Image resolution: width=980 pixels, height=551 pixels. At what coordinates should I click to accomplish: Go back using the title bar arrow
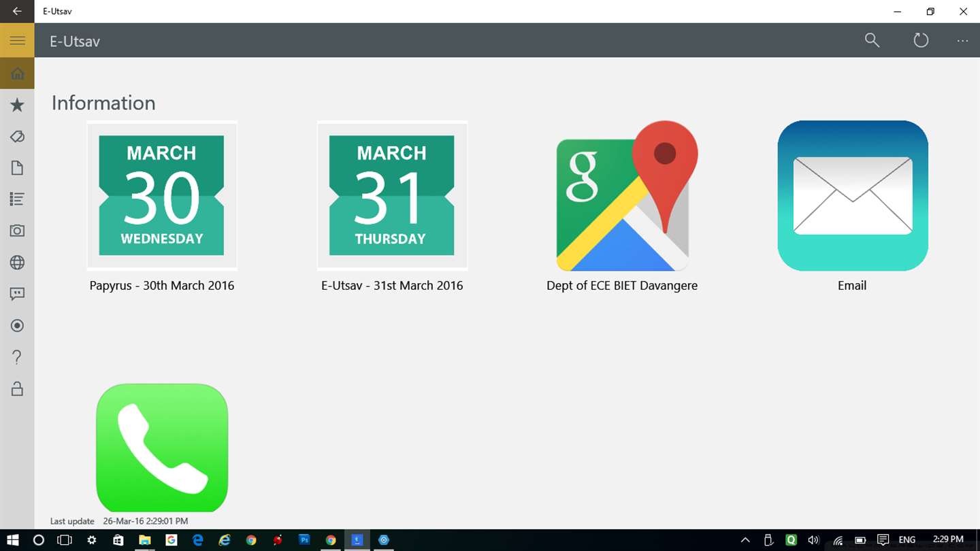17,12
